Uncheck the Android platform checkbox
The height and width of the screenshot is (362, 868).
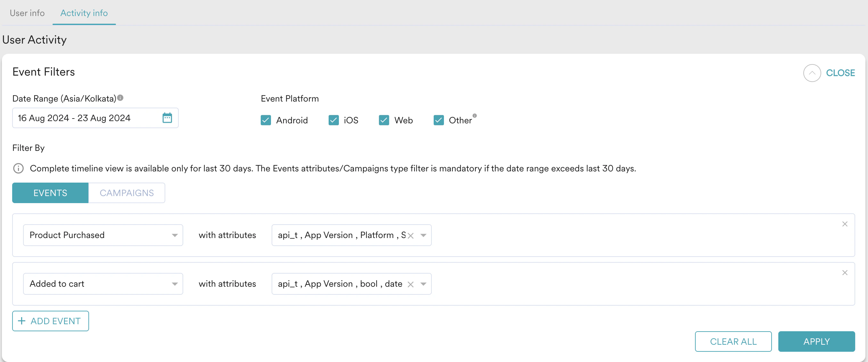click(266, 120)
